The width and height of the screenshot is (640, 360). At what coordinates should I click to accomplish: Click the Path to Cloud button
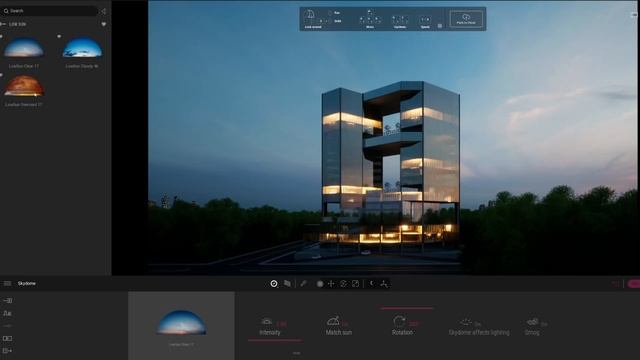(466, 19)
